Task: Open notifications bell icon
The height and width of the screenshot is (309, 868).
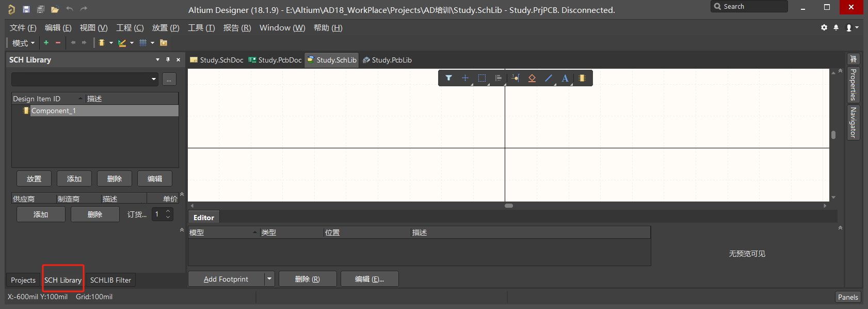Action: pyautogui.click(x=836, y=27)
